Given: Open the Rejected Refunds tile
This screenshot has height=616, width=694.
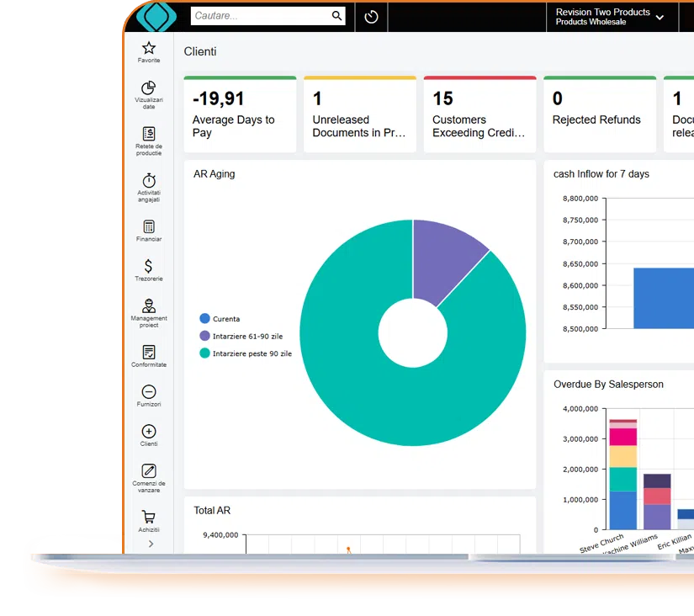Looking at the screenshot, I should (x=600, y=114).
